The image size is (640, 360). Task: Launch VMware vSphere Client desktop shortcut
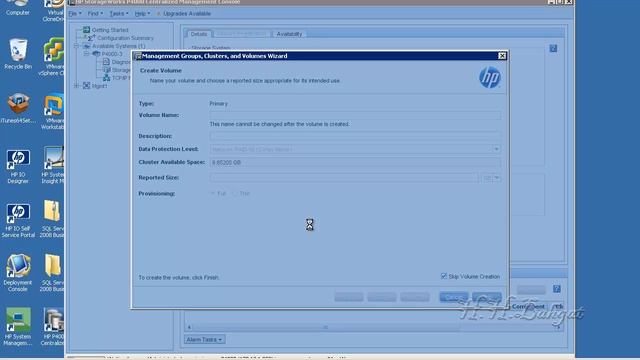pyautogui.click(x=53, y=56)
